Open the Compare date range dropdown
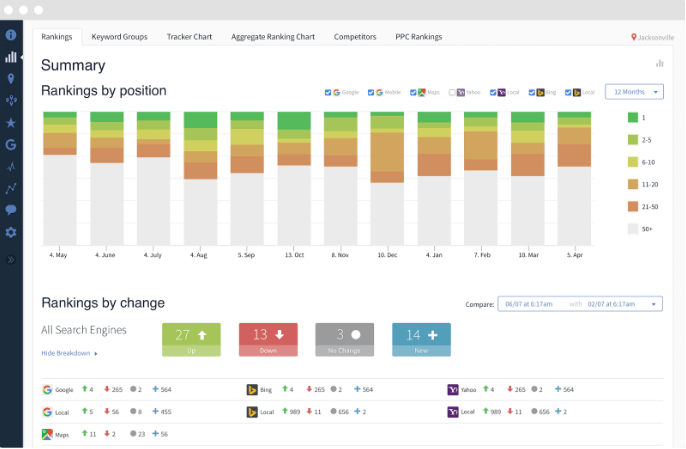Viewport: 686px width, 449px height. [579, 304]
